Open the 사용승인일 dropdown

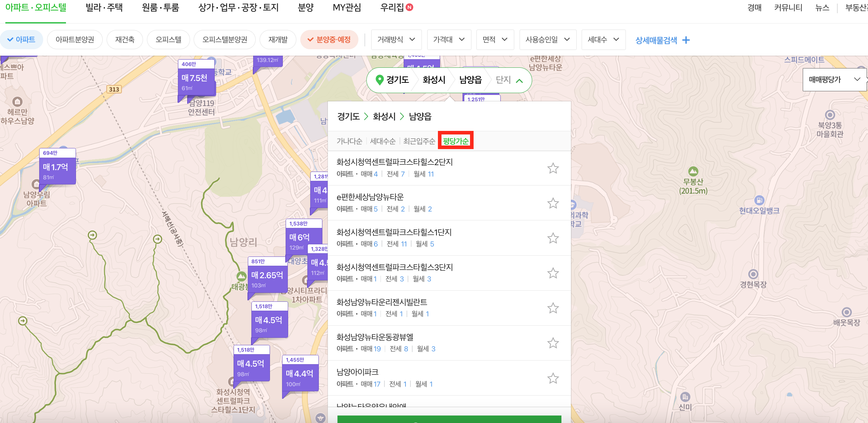(x=548, y=40)
